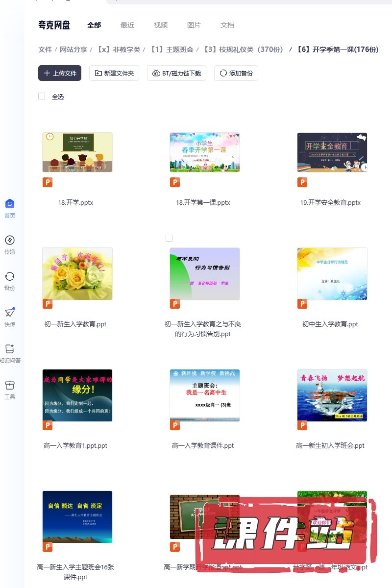Image resolution: width=392 pixels, height=588 pixels.
Task: Open the 快传 quick-send sidebar icon
Action: pos(10,313)
